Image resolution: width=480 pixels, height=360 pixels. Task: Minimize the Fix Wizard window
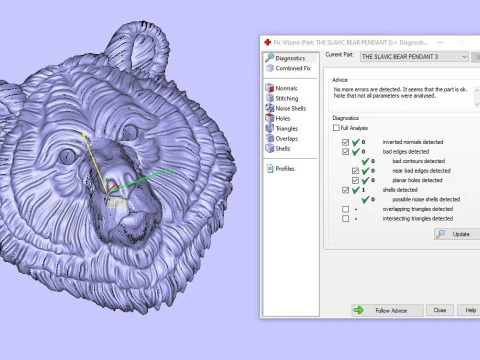[440, 42]
